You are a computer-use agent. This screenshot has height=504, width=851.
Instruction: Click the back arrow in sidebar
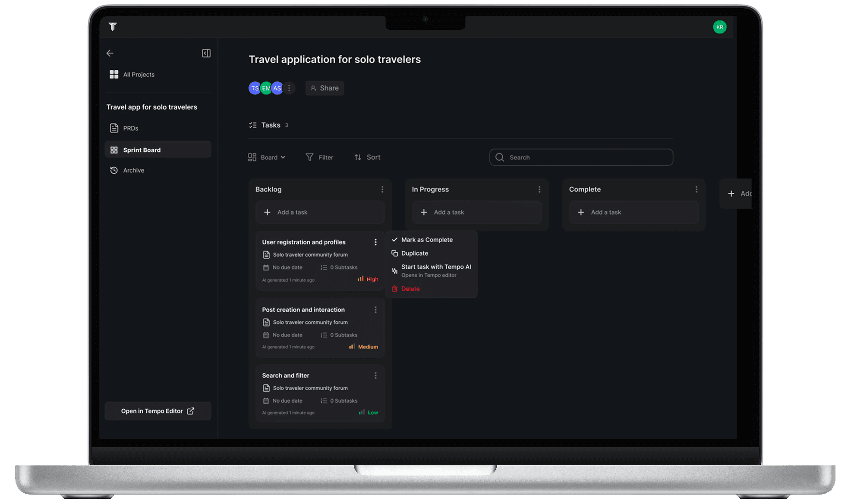click(x=110, y=53)
